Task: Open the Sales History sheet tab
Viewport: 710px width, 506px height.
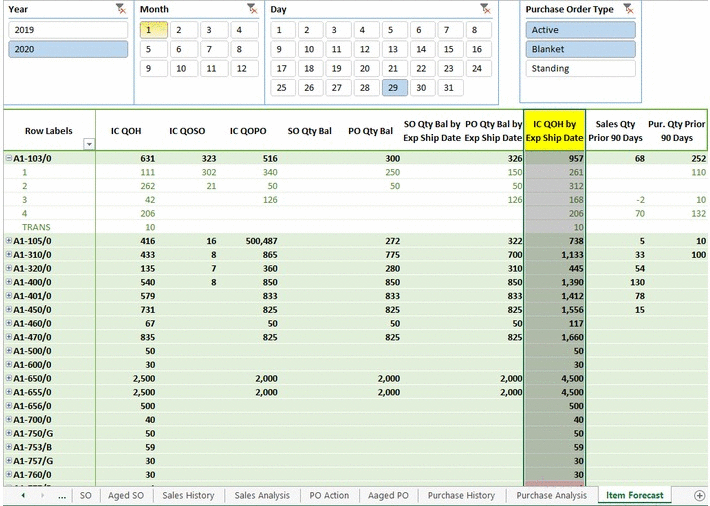Action: [x=188, y=496]
